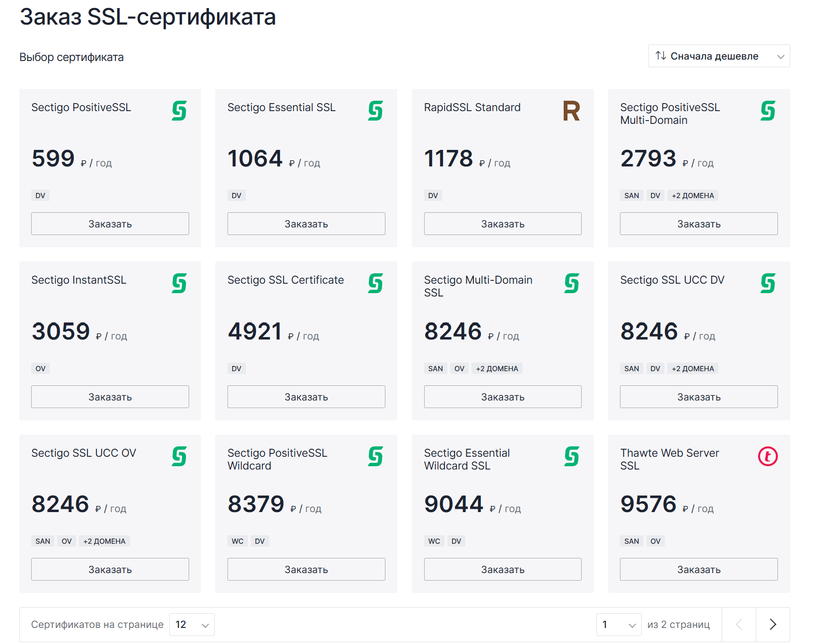Click Sectigo logo on SSL UCC OV card
This screenshot has height=644, width=820.
click(179, 457)
